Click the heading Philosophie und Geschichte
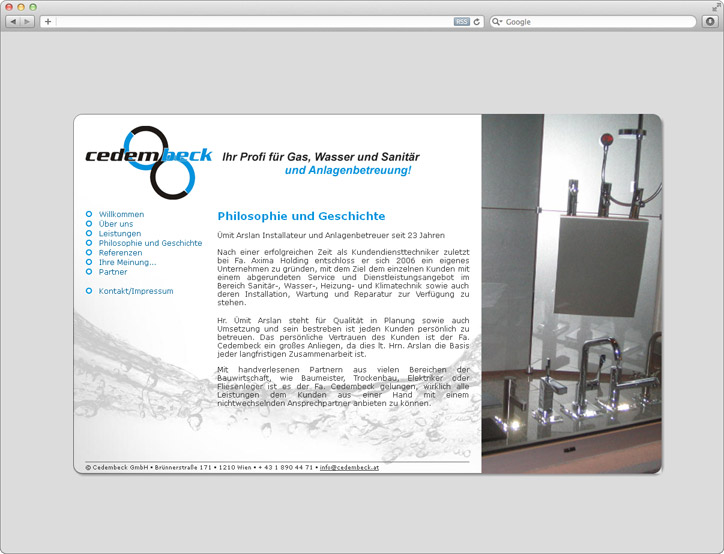 [x=301, y=216]
